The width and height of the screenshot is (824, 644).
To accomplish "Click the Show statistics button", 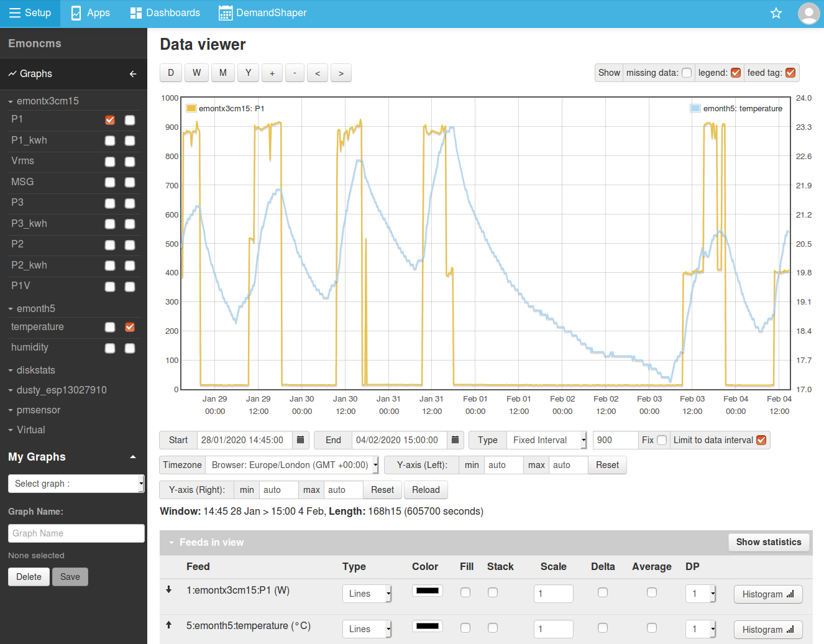I will pos(768,542).
